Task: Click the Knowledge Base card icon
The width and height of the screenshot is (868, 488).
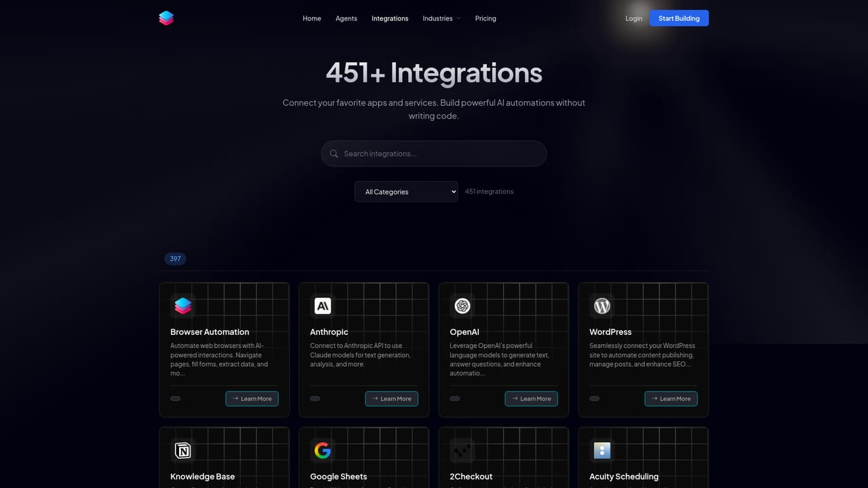Action: pyautogui.click(x=183, y=451)
